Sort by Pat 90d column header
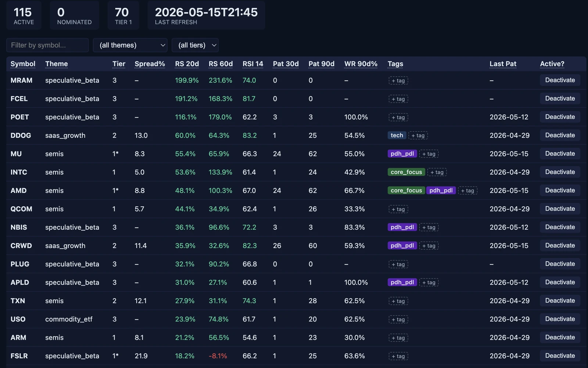Image resolution: width=588 pixels, height=368 pixels. [x=321, y=64]
